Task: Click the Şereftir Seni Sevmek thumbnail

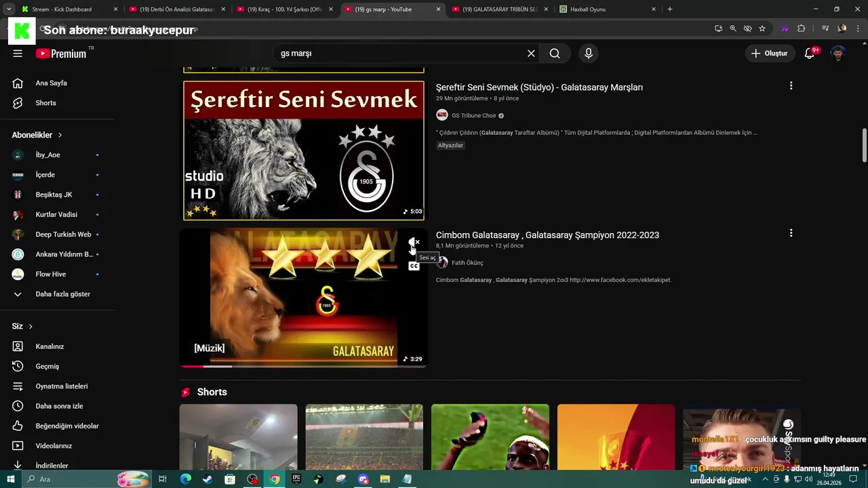Action: 304,150
